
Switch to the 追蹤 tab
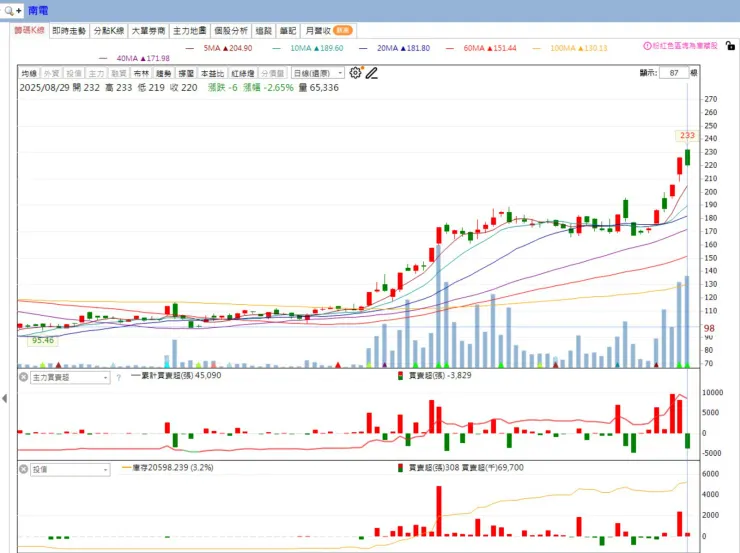click(263, 31)
